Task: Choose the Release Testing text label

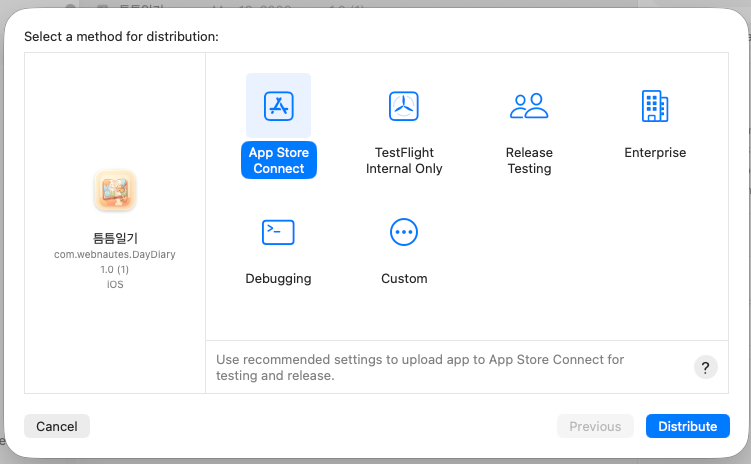Action: click(x=529, y=161)
